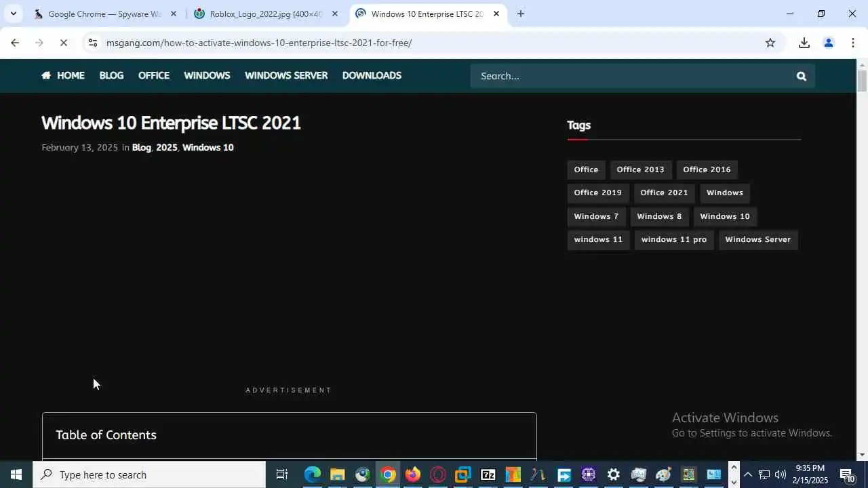The width and height of the screenshot is (868, 488).
Task: Select the Windows tag
Action: 725,192
